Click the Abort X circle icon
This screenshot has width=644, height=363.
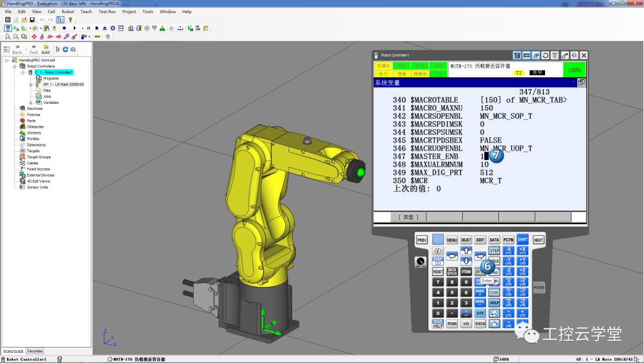(x=113, y=29)
